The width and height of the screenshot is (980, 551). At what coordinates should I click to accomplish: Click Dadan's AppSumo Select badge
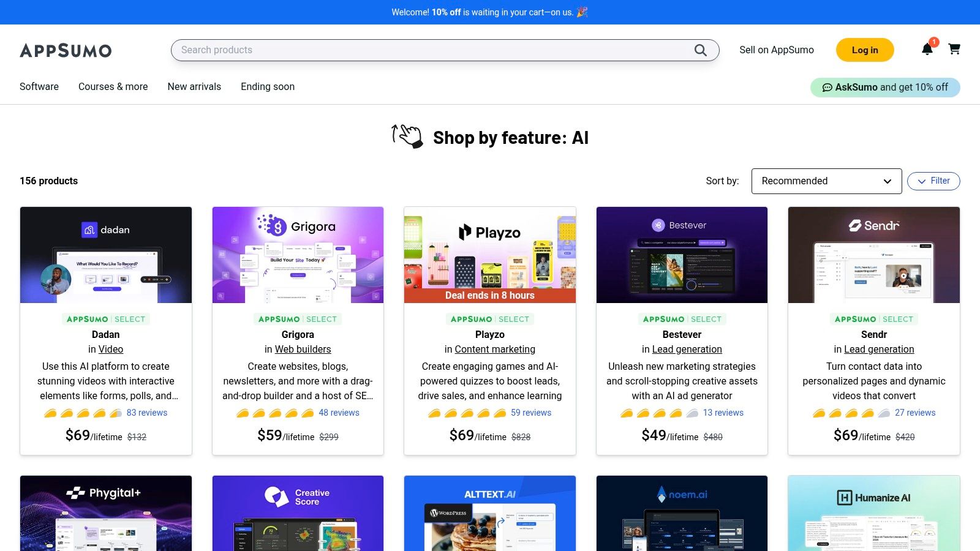pyautogui.click(x=106, y=320)
